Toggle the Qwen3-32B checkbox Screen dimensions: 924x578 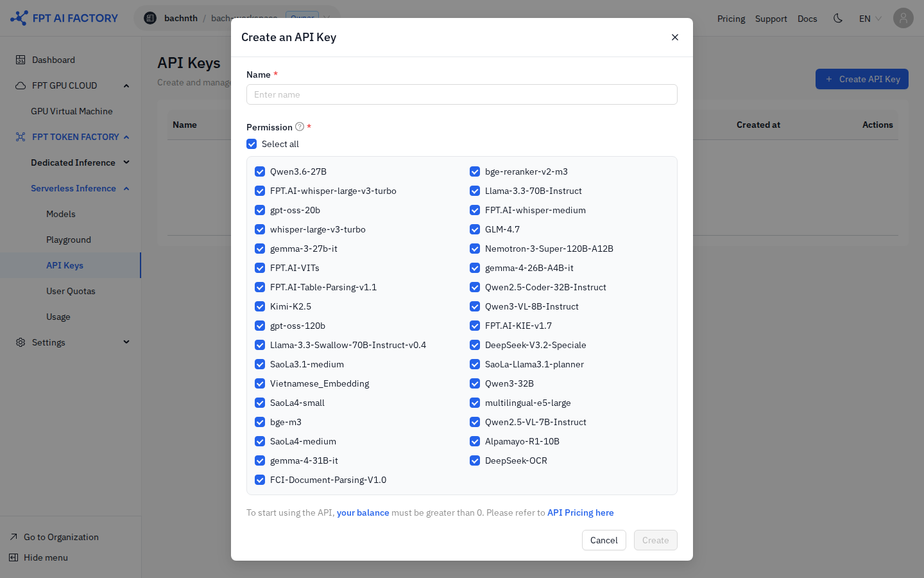coord(475,383)
